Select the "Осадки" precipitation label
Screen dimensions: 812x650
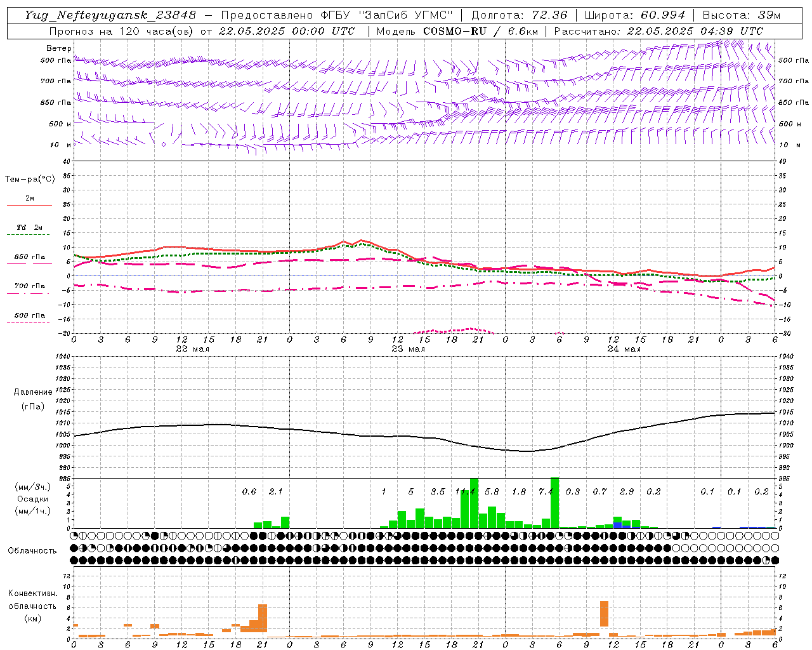click(x=32, y=499)
